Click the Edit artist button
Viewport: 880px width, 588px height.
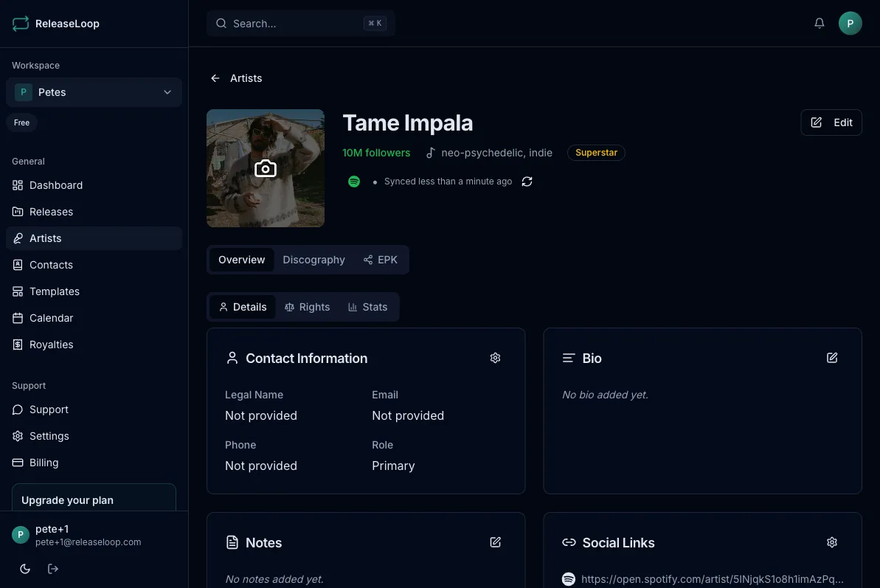[x=831, y=122]
